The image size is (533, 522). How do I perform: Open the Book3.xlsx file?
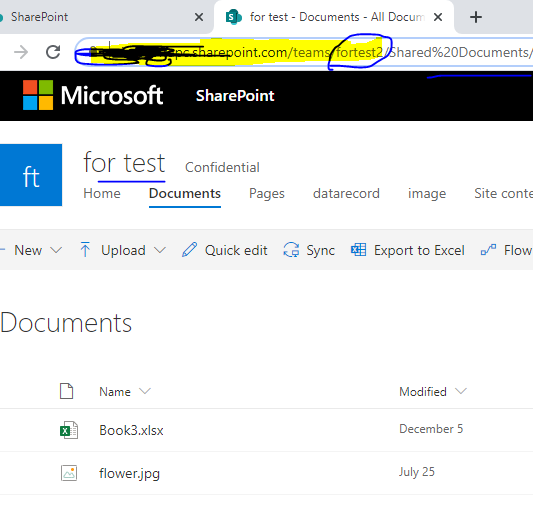(x=131, y=431)
